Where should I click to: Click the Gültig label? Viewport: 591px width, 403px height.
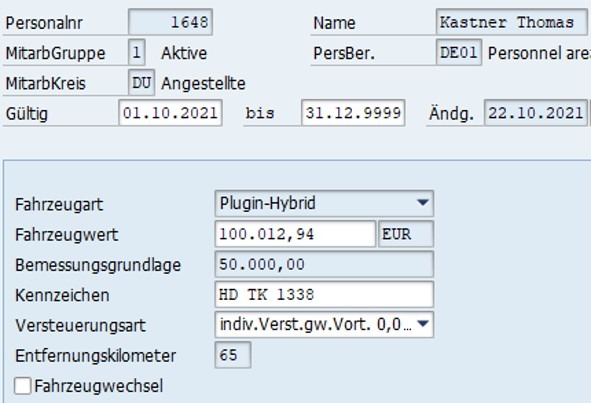tap(27, 114)
